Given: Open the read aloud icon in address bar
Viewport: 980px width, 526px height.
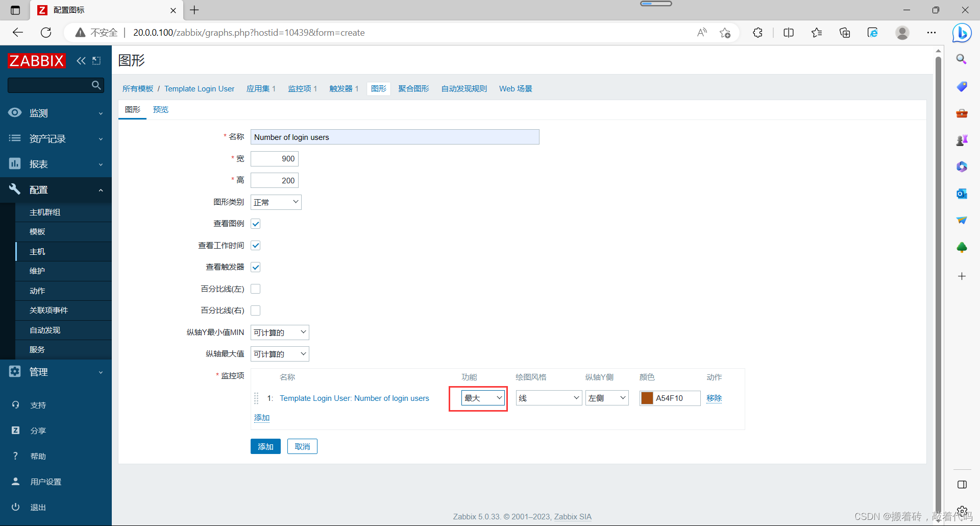Looking at the screenshot, I should tap(702, 33).
